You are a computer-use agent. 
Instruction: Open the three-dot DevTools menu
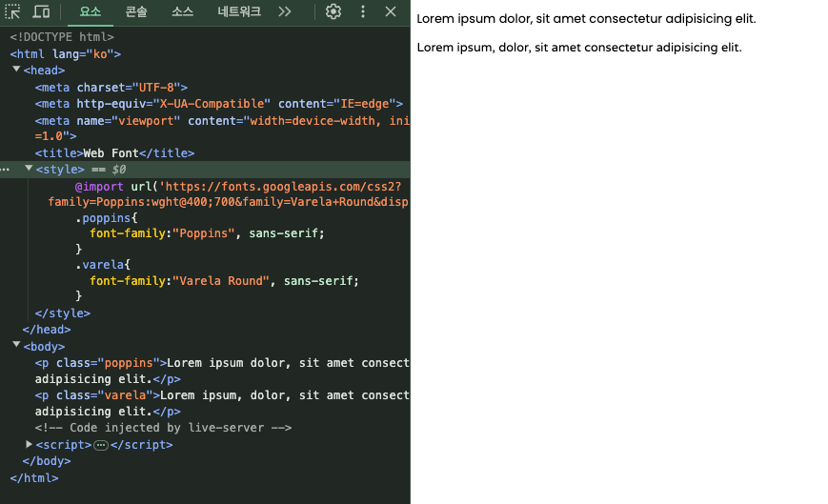363,11
